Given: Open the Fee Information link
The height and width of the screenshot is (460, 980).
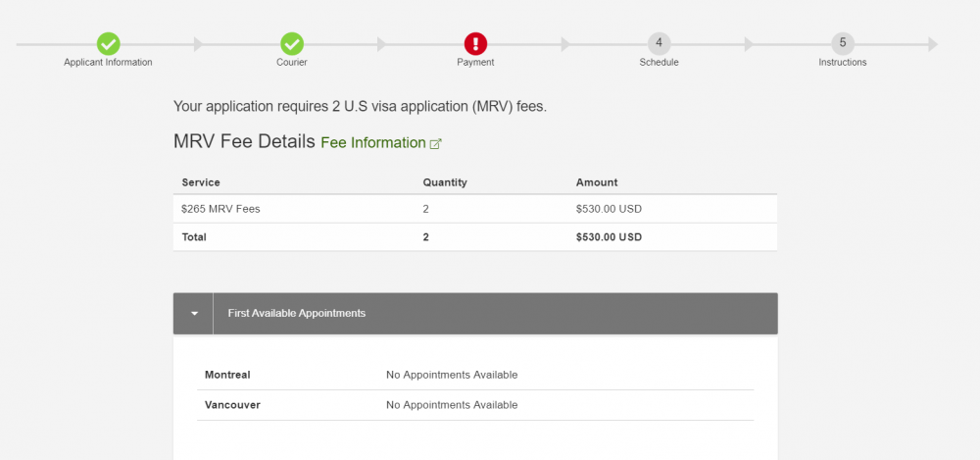Looking at the screenshot, I should coord(373,142).
